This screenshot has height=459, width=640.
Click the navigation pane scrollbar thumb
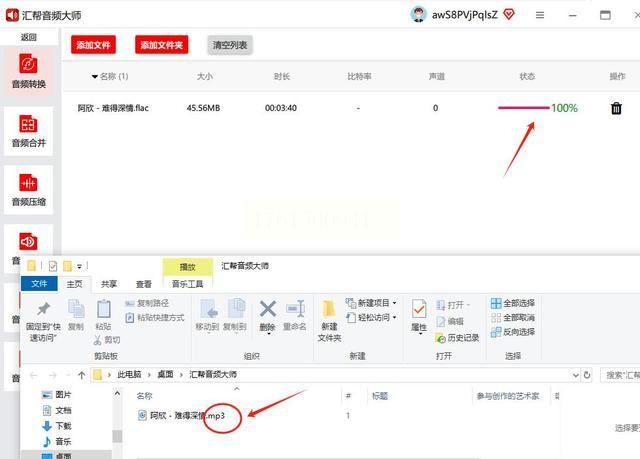(x=117, y=436)
